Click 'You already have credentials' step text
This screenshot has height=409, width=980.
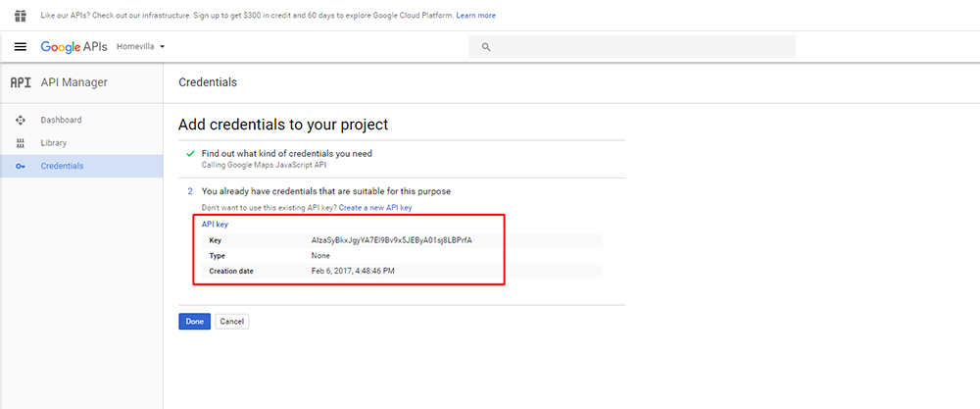tap(325, 191)
